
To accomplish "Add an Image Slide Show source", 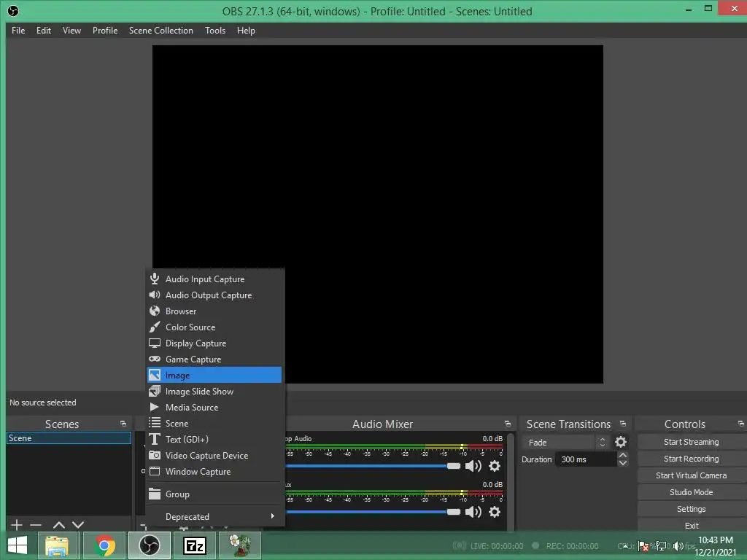I will (x=214, y=392).
